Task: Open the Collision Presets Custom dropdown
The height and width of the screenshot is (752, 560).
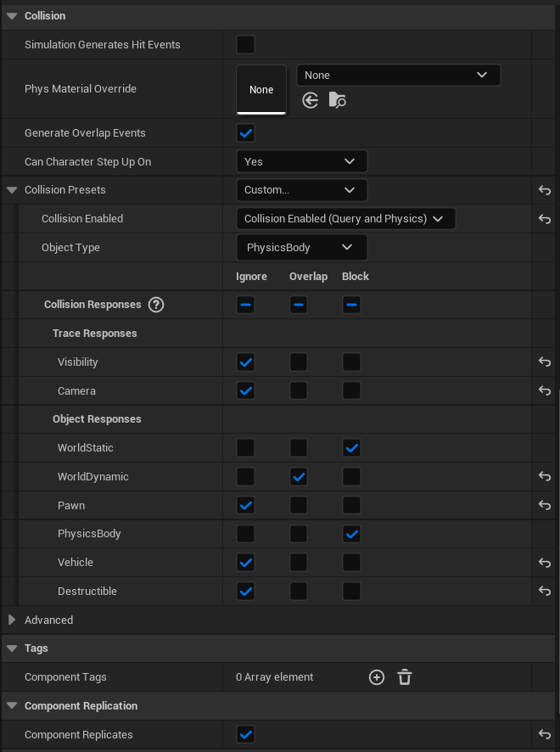Action: click(x=301, y=189)
